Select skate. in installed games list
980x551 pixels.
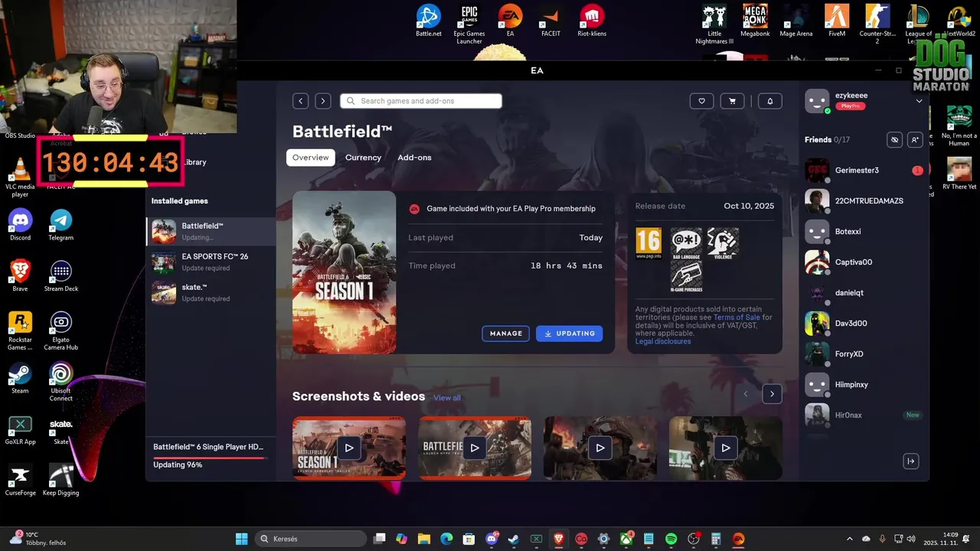coord(211,292)
